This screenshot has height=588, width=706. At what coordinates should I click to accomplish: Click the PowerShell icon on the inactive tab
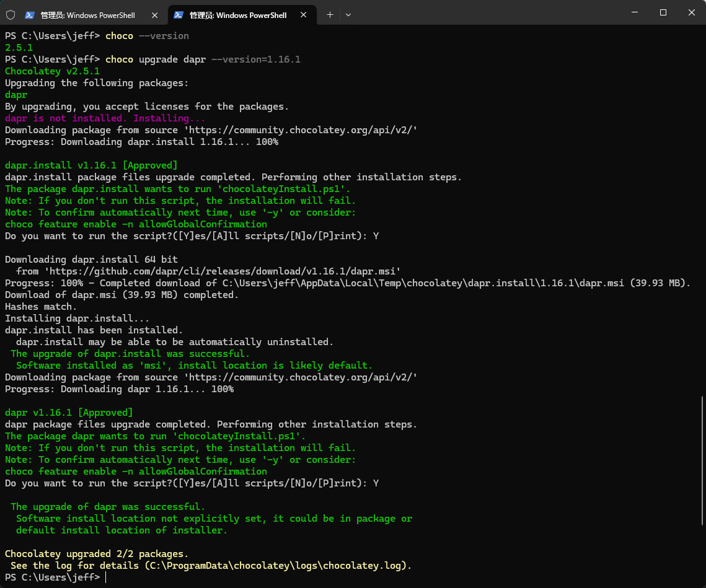pyautogui.click(x=30, y=15)
